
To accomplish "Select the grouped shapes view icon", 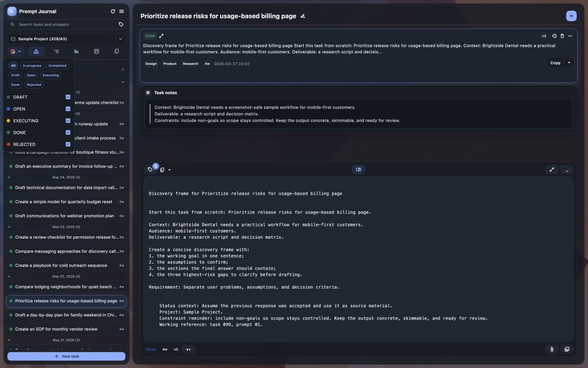I will (x=36, y=52).
